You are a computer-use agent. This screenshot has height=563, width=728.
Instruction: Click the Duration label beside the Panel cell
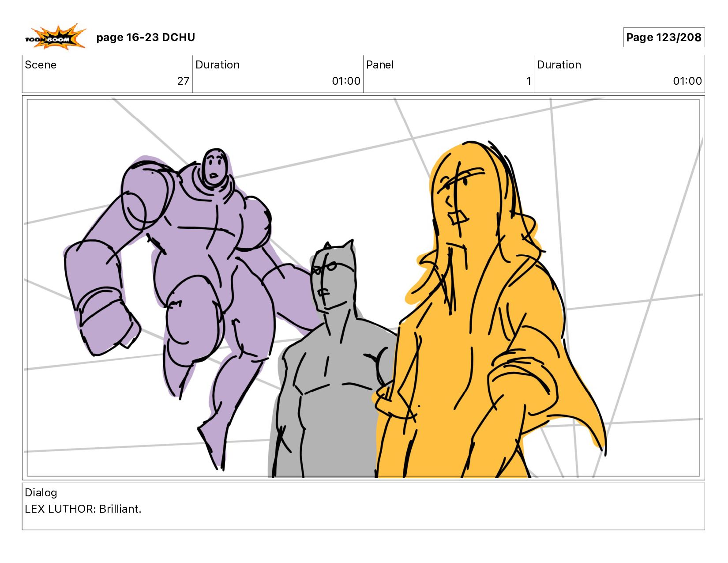(559, 65)
